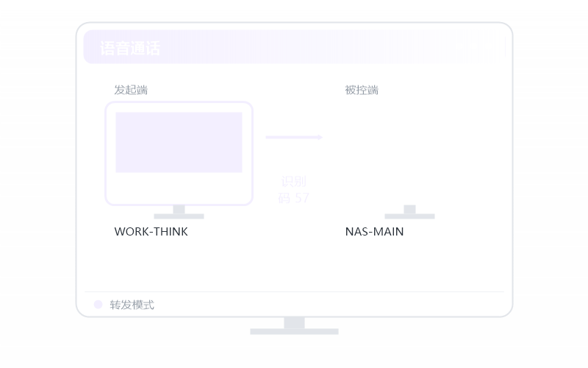Select the 发起端 label
This screenshot has width=588, height=368.
(131, 90)
